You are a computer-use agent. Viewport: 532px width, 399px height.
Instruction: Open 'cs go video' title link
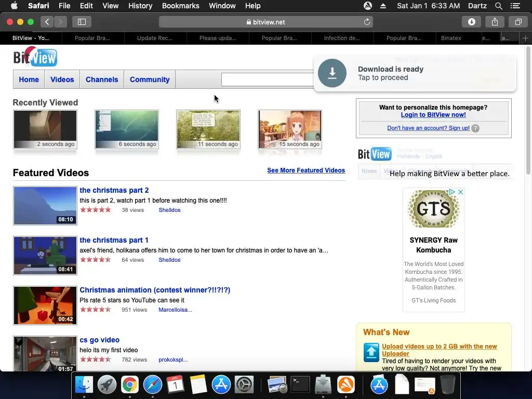click(99, 340)
